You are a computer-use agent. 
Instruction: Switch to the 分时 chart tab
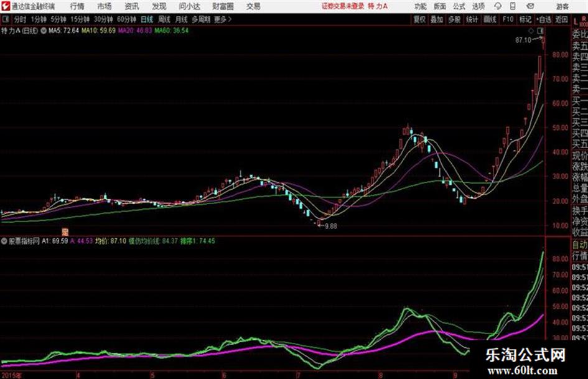point(20,19)
